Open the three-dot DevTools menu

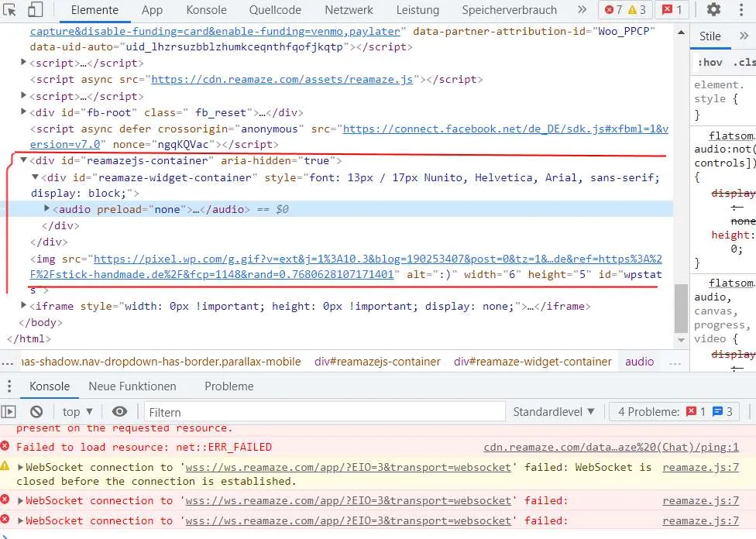[x=741, y=9]
